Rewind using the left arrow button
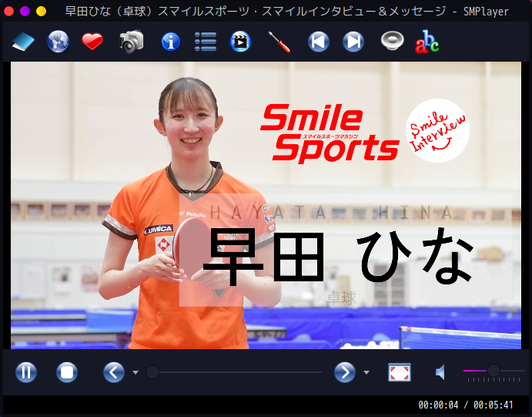532x417 pixels. coord(114,372)
